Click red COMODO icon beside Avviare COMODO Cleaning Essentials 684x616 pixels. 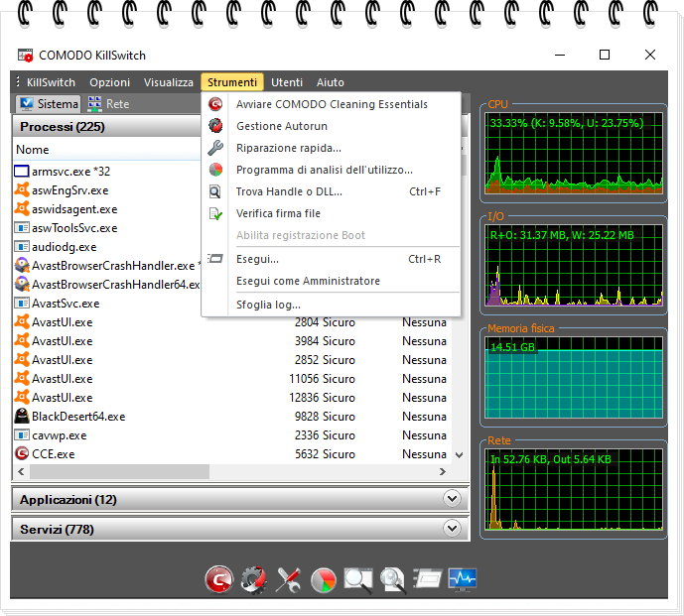(215, 104)
